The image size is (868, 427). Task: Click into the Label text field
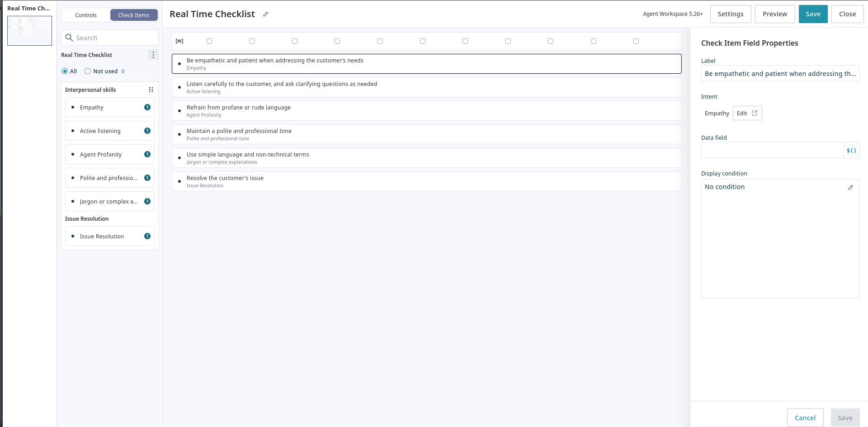point(780,74)
